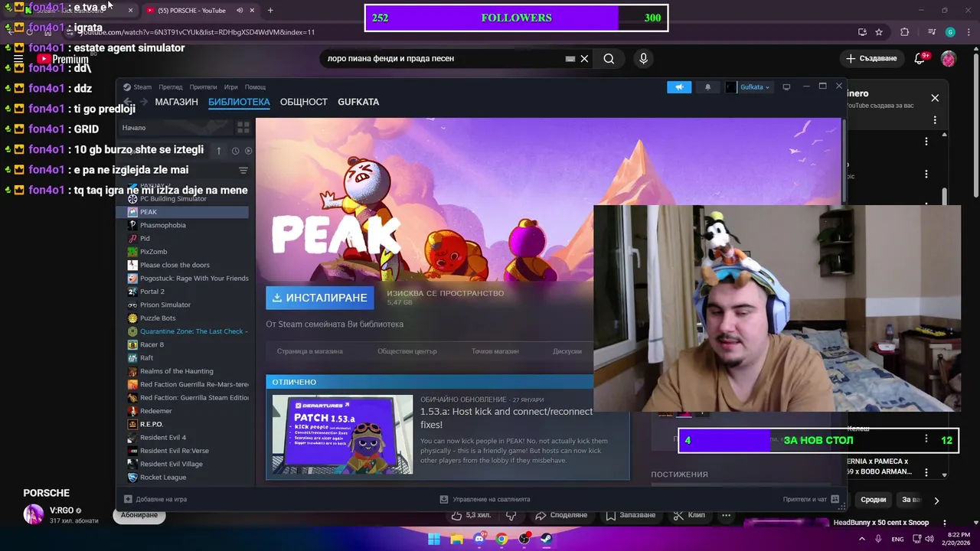Go to ОБЩНОСТ tab in Steam
Image resolution: width=980 pixels, height=551 pixels.
click(x=304, y=102)
